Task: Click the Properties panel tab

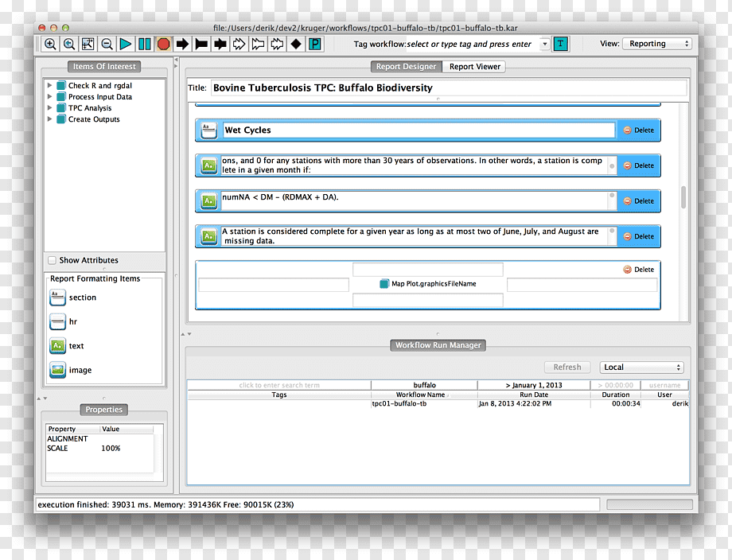Action: (x=103, y=410)
